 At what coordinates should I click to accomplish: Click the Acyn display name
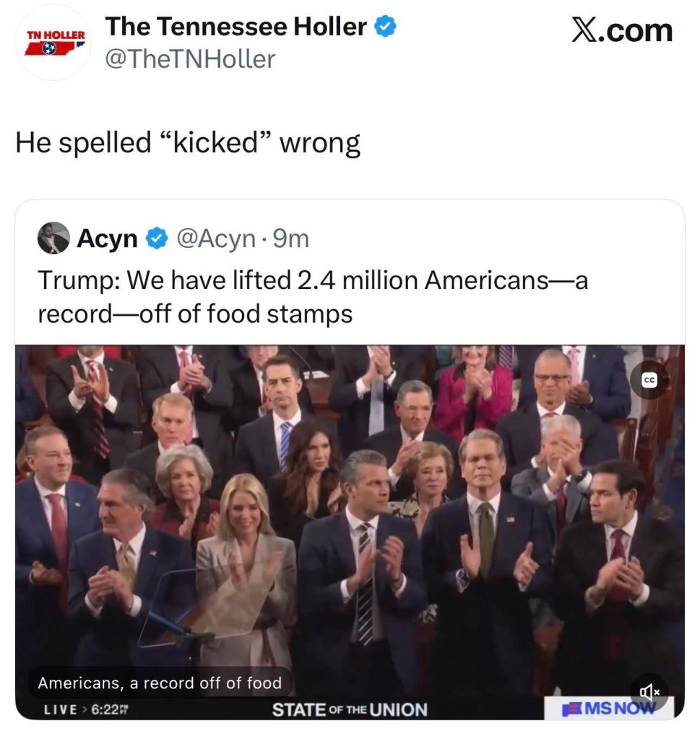pos(107,238)
